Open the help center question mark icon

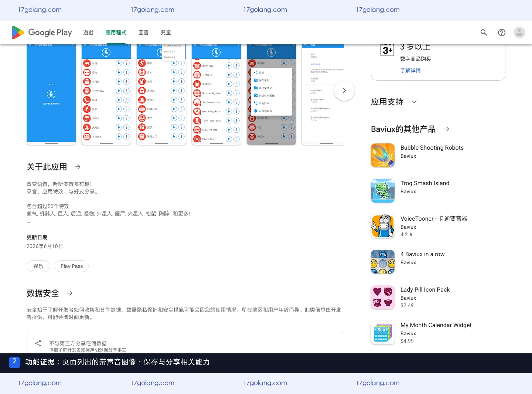coord(502,33)
